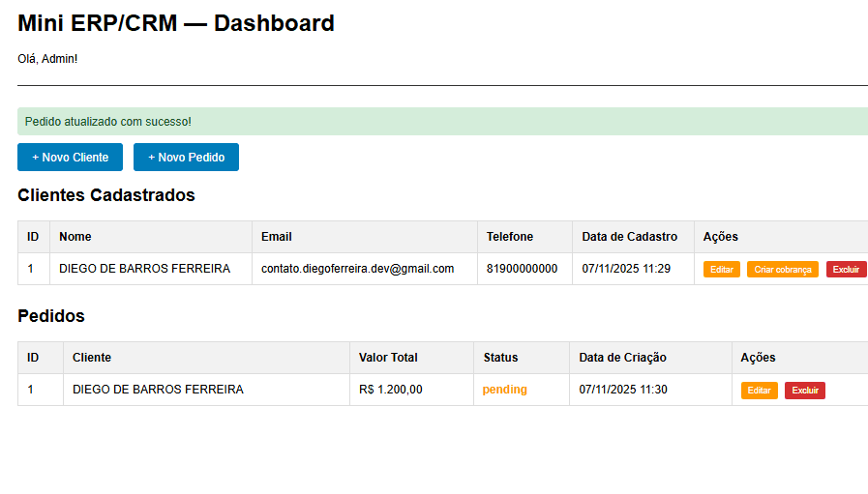868x494 pixels.
Task: Click the pending status label
Action: (x=505, y=390)
